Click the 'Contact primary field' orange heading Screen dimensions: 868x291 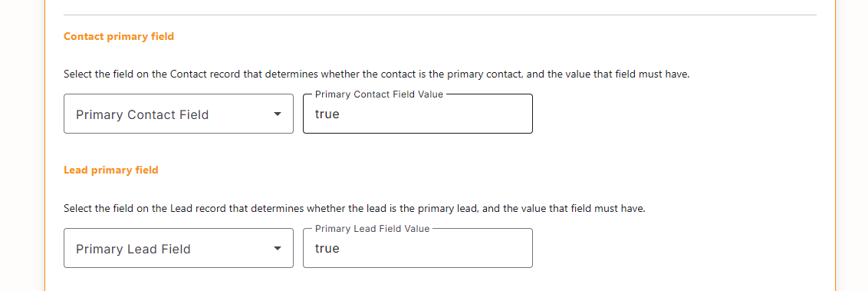point(119,37)
